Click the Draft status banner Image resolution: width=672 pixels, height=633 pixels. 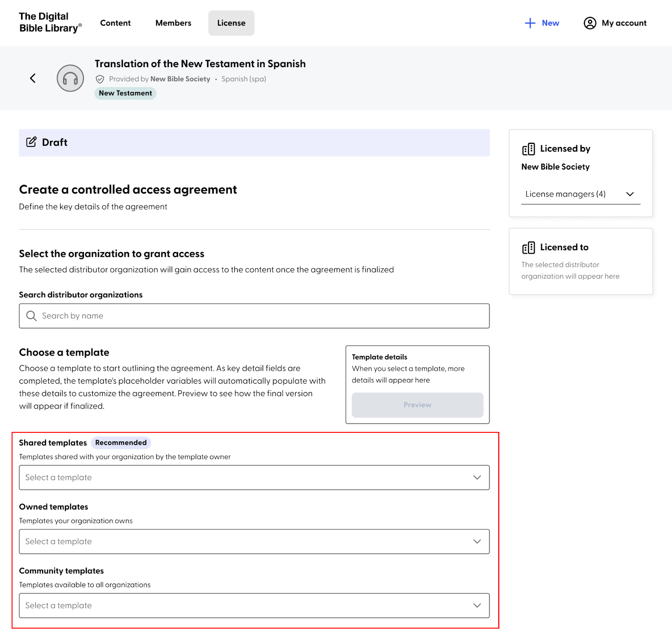(254, 143)
